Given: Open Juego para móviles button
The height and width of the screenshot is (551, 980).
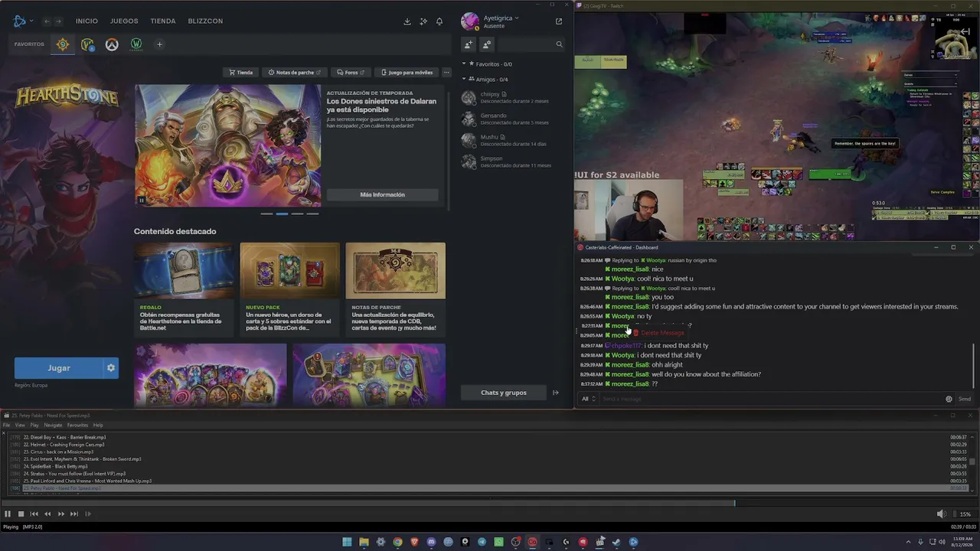Looking at the screenshot, I should 407,73.
